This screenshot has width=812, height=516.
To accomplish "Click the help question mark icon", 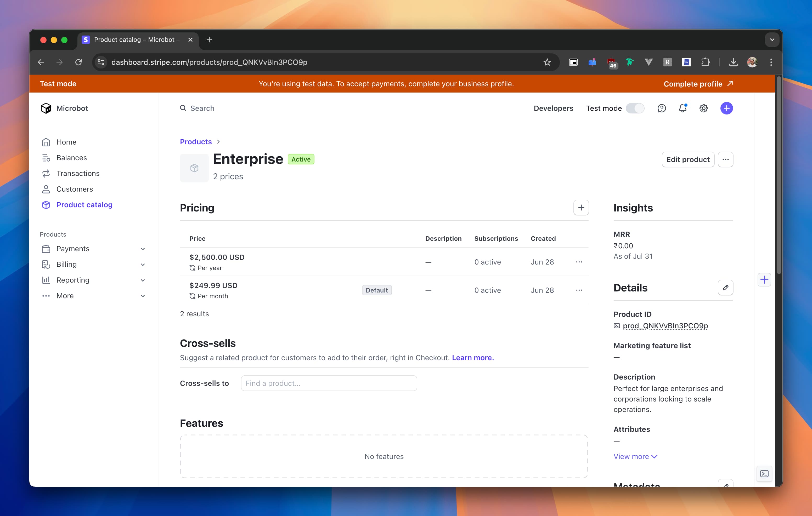I will click(662, 108).
